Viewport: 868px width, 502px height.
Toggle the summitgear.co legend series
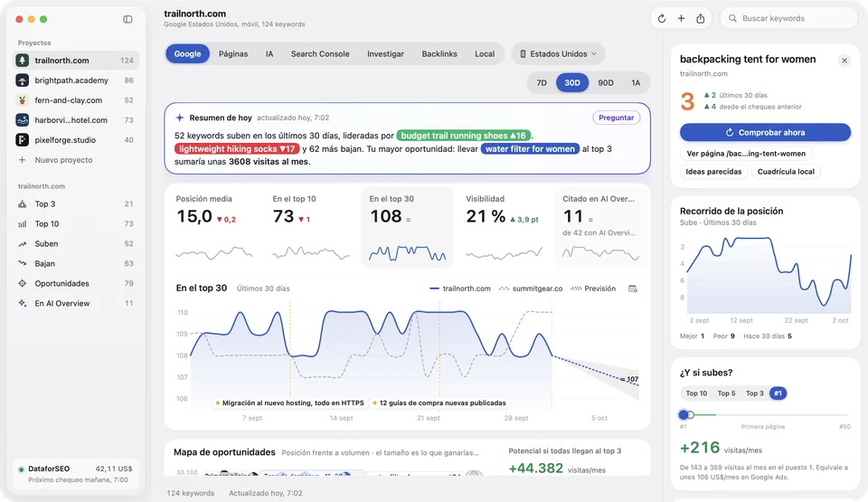[531, 289]
